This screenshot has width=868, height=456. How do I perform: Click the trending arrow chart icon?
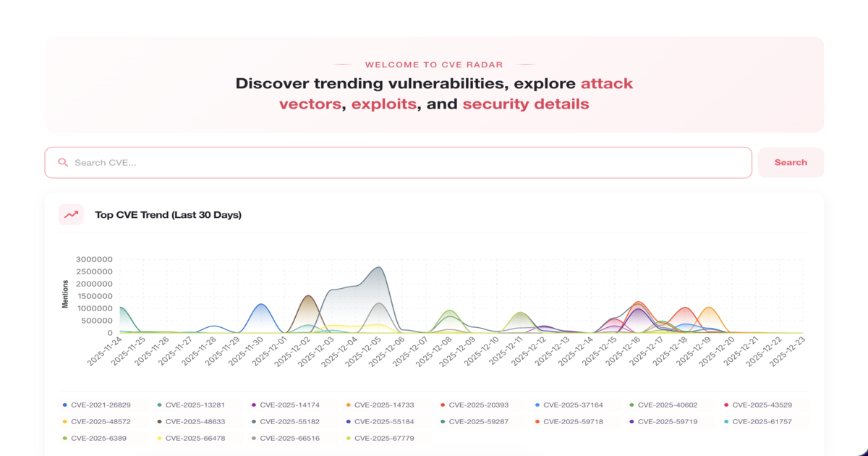click(x=71, y=215)
